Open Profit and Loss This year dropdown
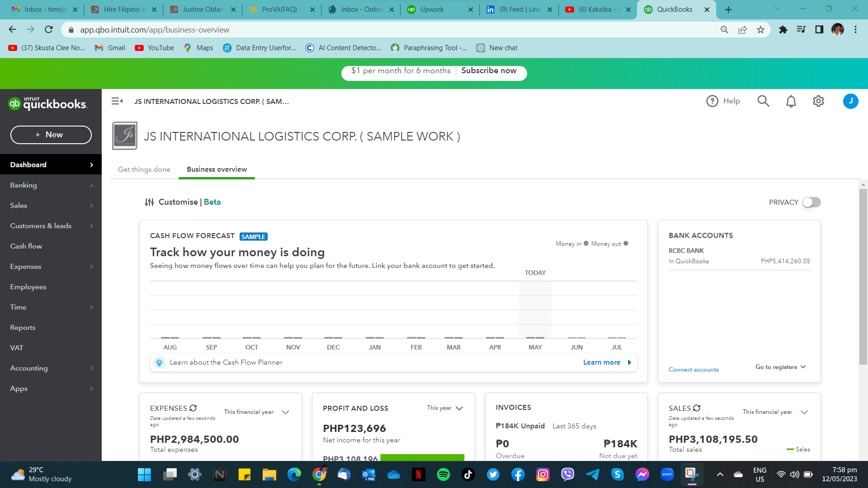 (459, 408)
